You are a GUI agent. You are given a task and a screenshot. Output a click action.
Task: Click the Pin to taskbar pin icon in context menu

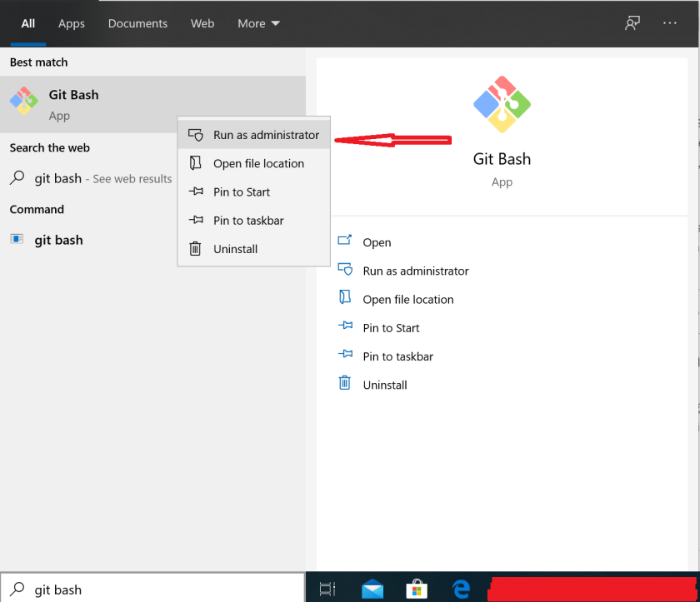tap(196, 220)
